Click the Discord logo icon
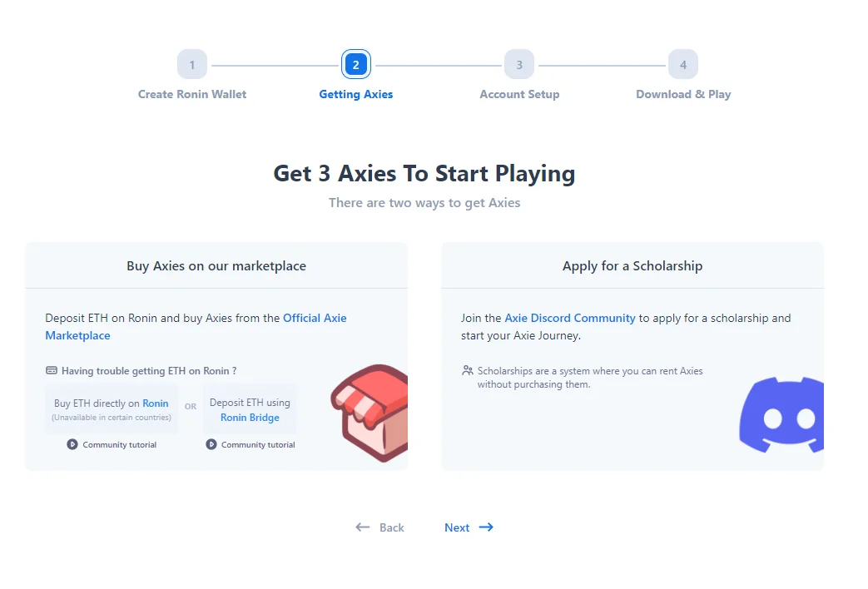This screenshot has height=589, width=868. (781, 414)
